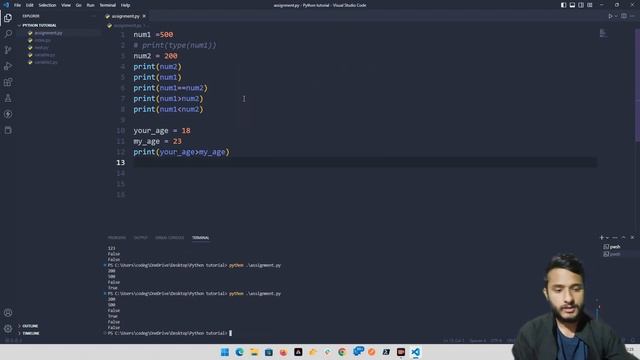Click the 'my_age = 23' line
The image size is (640, 360).
157,141
